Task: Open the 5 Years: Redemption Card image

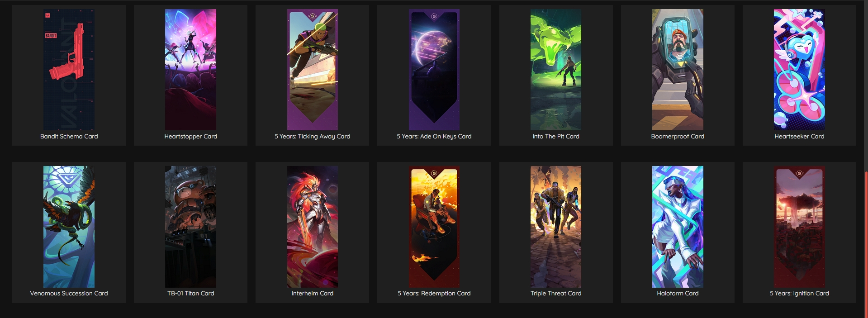Action: click(x=434, y=227)
